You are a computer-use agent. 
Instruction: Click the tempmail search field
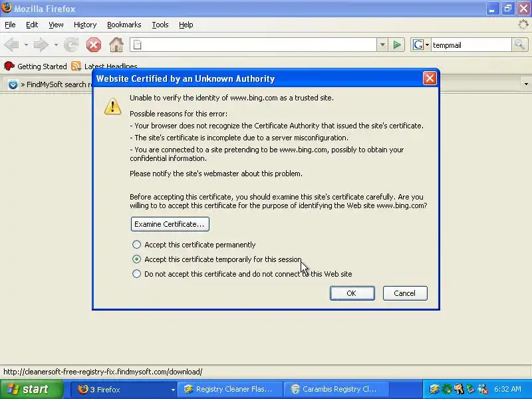[x=471, y=45]
